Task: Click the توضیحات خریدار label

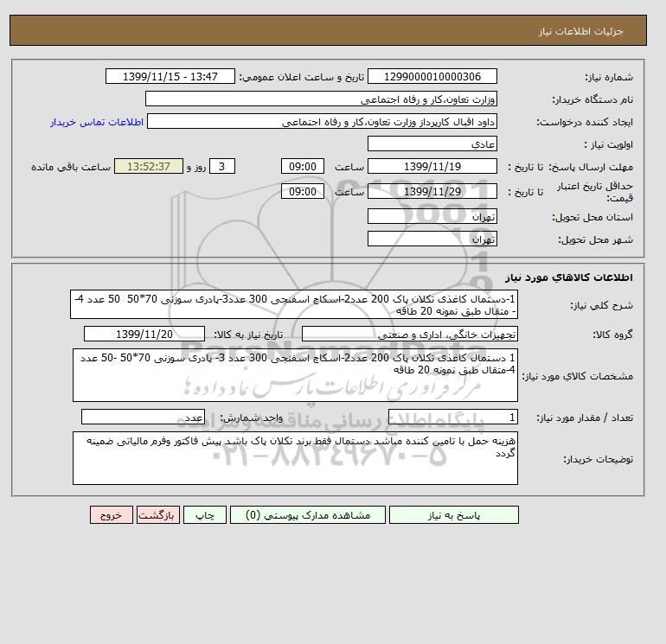Action: click(598, 459)
